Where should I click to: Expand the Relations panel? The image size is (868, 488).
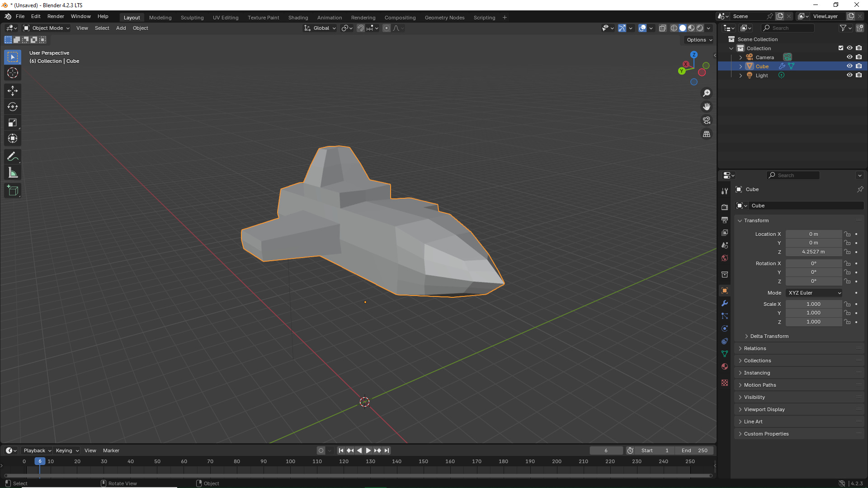[755, 348]
